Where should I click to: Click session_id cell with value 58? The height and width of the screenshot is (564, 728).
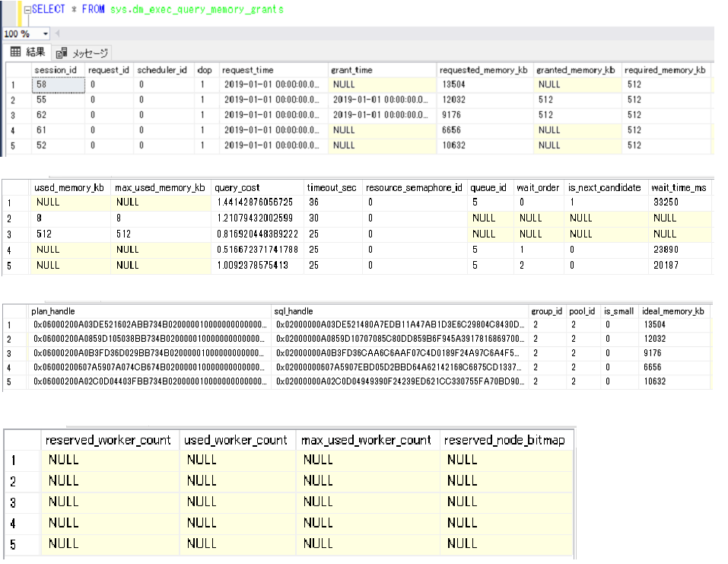(x=59, y=84)
